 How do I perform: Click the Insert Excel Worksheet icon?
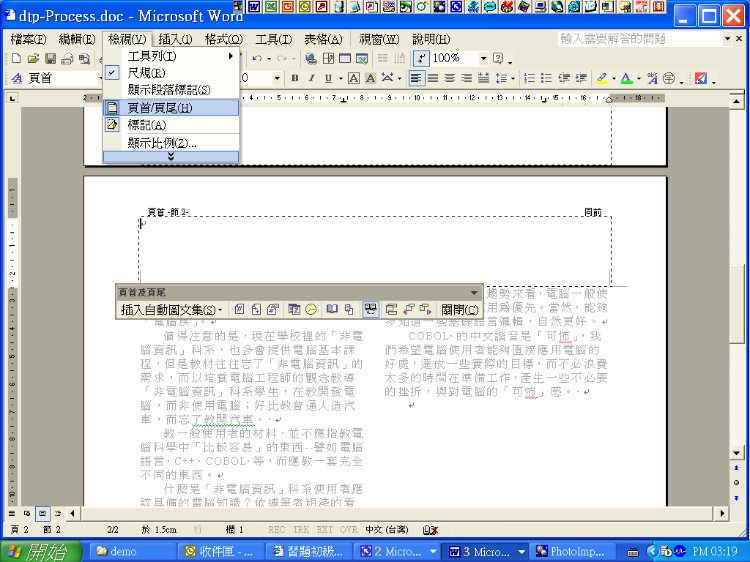pyautogui.click(x=362, y=58)
